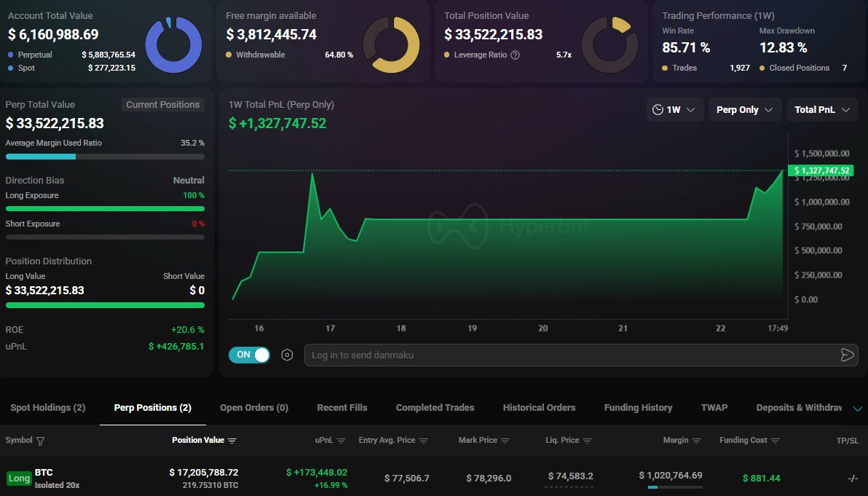
Task: Click the BTC TP/SL '-/-' cell
Action: coord(853,479)
